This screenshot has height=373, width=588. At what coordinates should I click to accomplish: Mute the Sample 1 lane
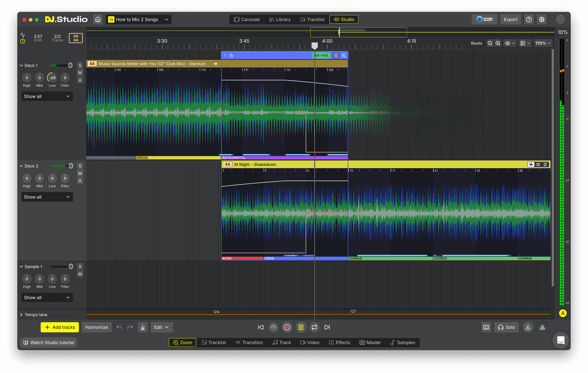tap(80, 274)
